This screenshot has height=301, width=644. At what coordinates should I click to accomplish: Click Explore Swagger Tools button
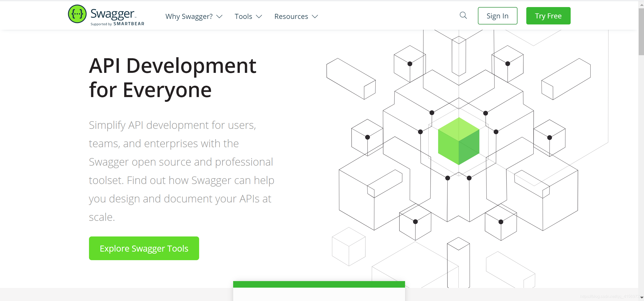tap(144, 248)
